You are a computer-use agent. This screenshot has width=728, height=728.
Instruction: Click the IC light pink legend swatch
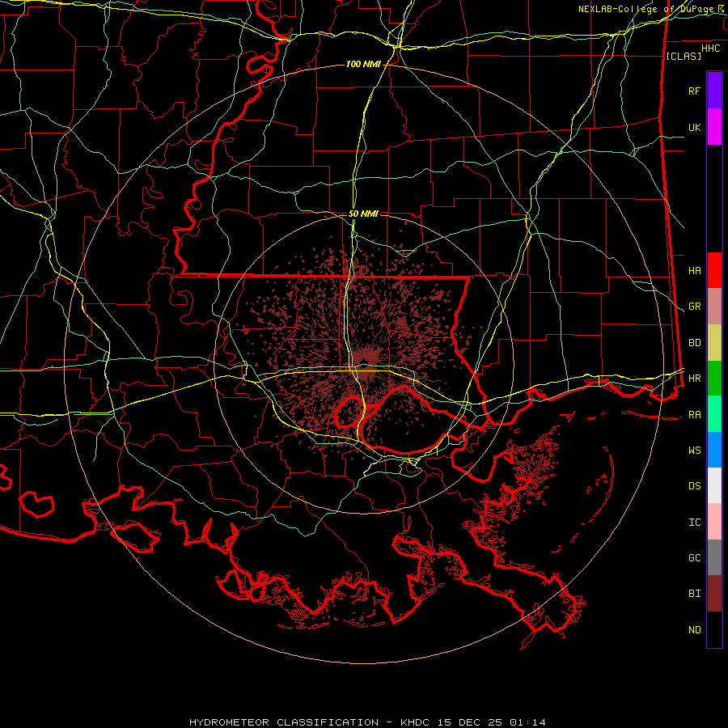(x=714, y=522)
